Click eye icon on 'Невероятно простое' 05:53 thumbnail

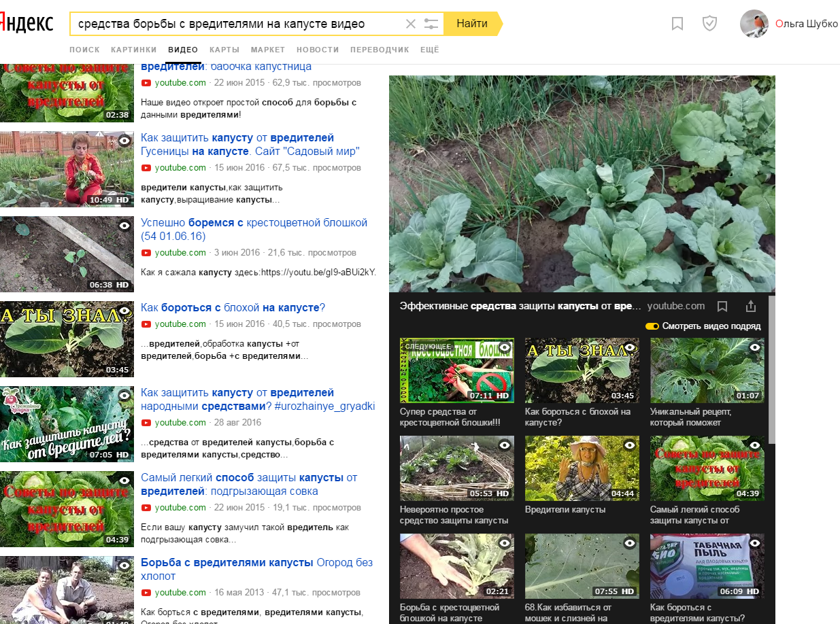(x=505, y=445)
